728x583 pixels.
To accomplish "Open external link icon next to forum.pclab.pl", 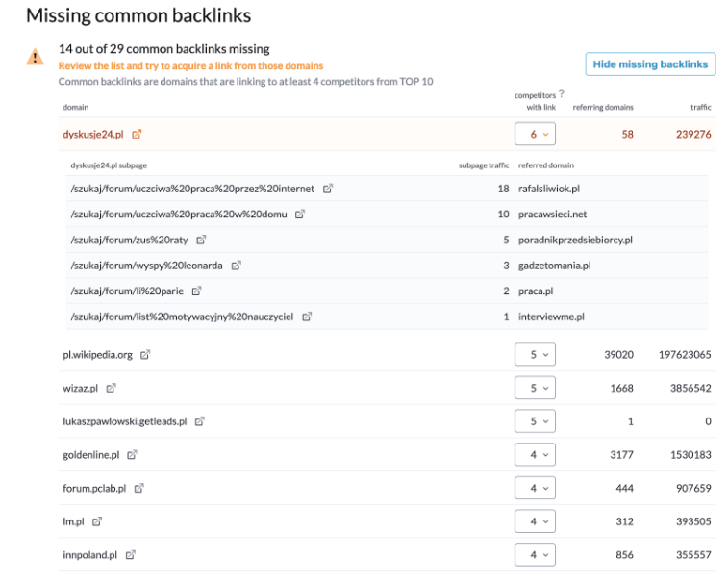I will 139,489.
